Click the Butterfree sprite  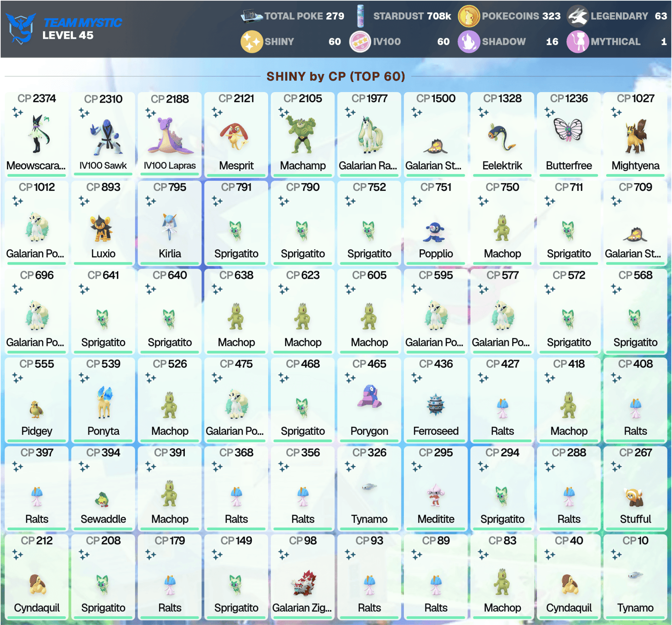point(568,130)
